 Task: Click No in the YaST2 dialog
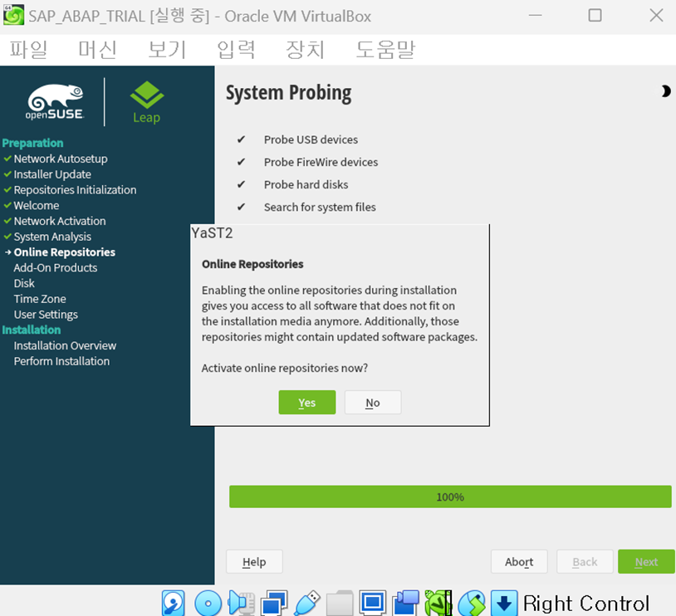tap(373, 402)
